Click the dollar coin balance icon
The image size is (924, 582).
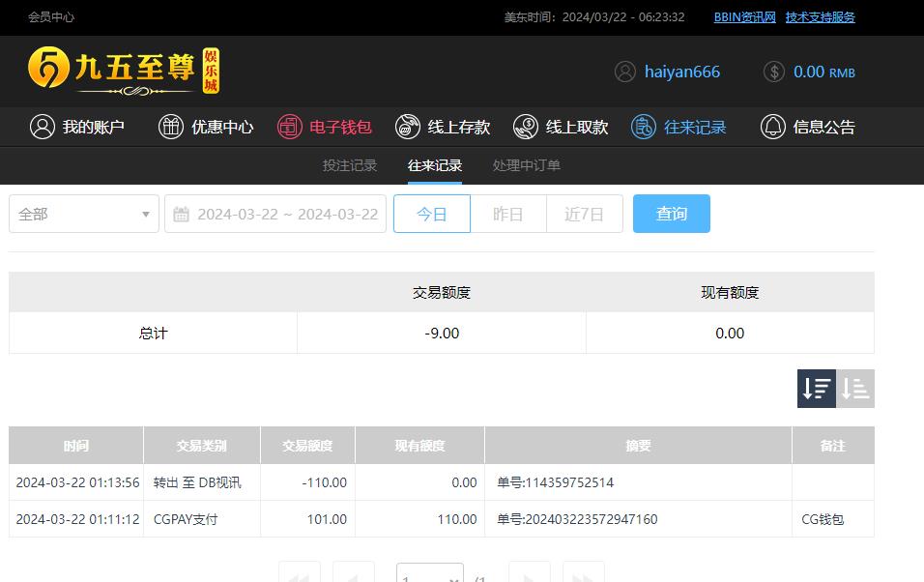pos(774,72)
